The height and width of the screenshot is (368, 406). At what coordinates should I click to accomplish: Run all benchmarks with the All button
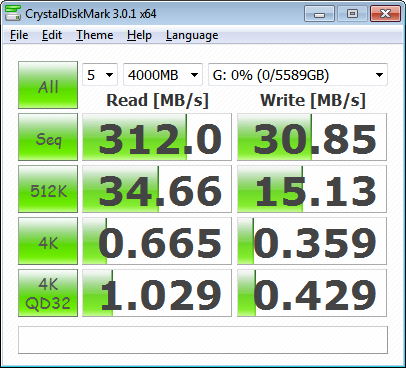[48, 85]
